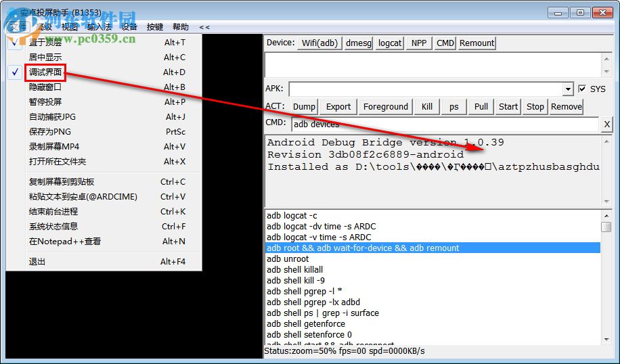Click the Pull action button
620x364 pixels.
(x=481, y=107)
